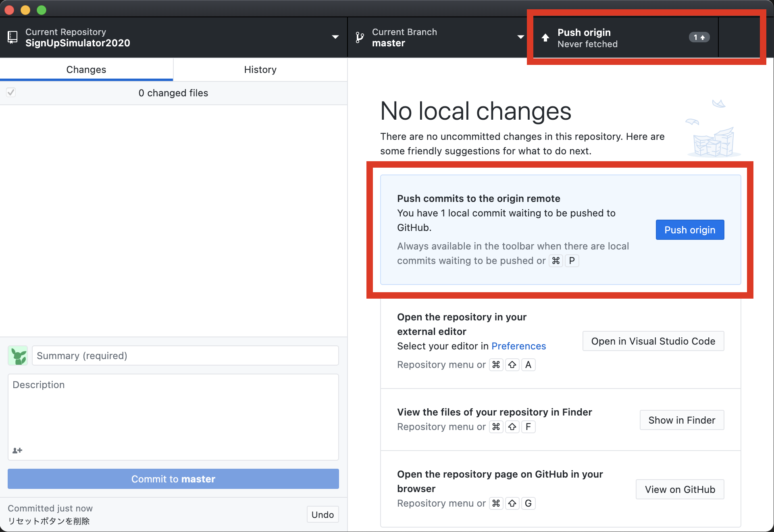This screenshot has height=532, width=774.
Task: Select the Changes tab
Action: (x=86, y=70)
